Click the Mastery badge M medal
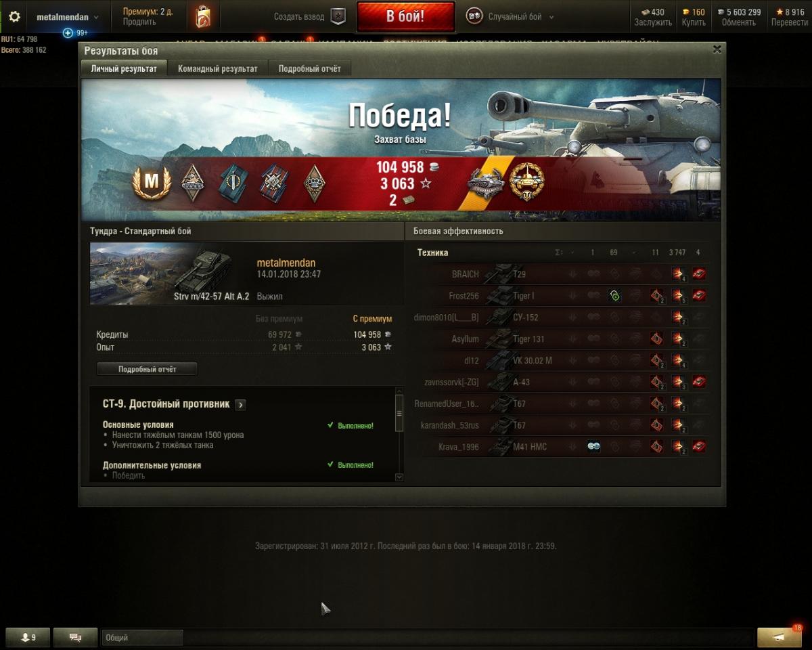812x650 pixels. coord(151,182)
